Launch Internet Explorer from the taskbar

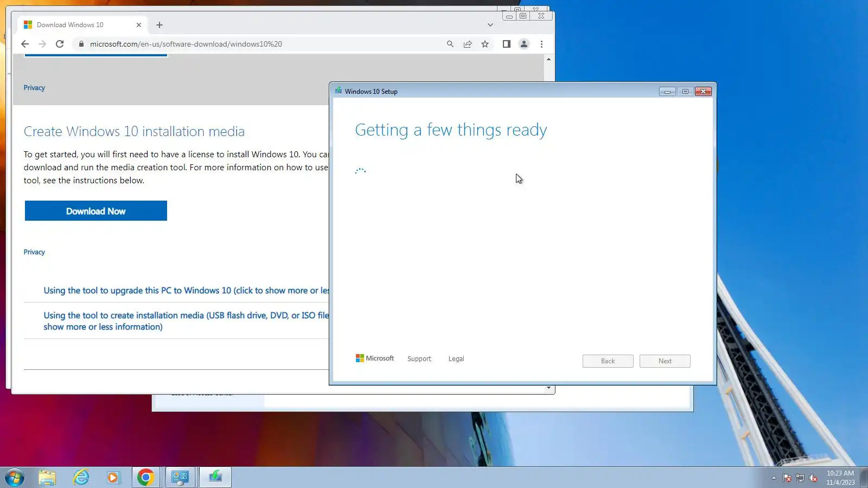coord(81,478)
